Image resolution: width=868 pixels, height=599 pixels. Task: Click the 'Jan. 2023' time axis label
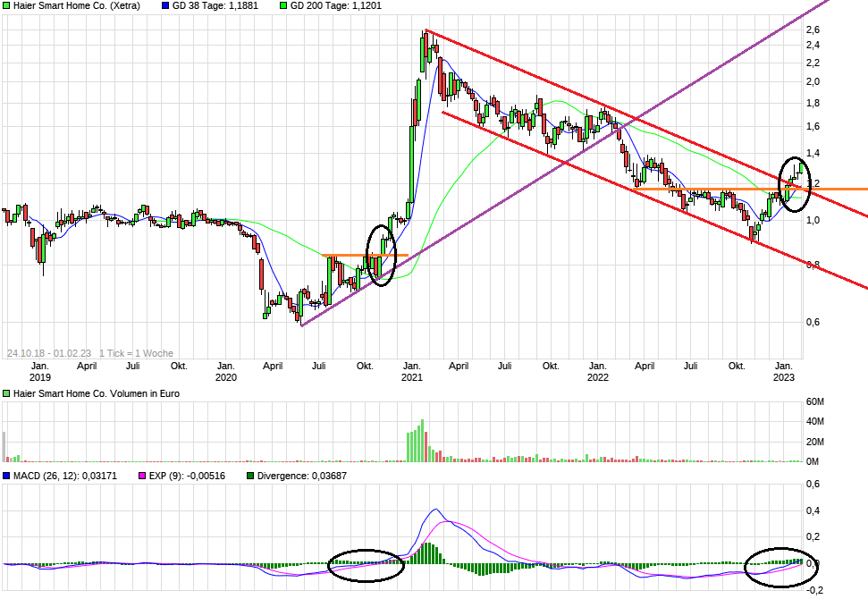point(784,371)
